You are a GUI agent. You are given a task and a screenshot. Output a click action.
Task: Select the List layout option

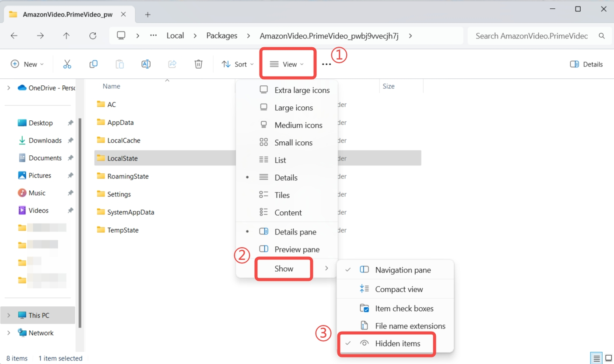click(x=287, y=160)
